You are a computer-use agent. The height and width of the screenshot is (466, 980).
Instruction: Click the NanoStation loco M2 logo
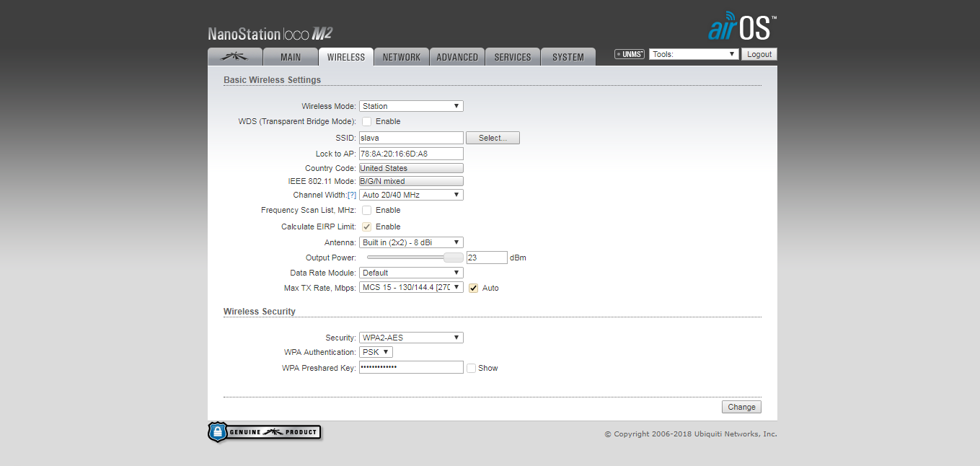pyautogui.click(x=270, y=34)
